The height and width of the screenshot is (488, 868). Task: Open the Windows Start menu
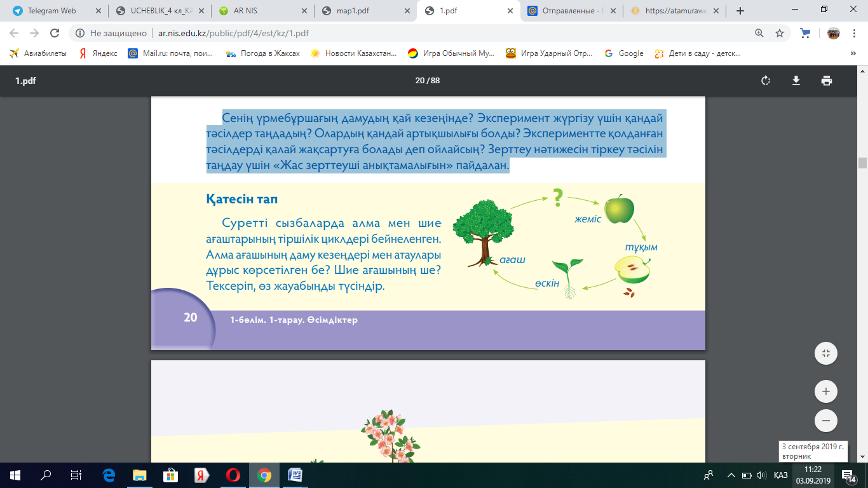pos(15,475)
